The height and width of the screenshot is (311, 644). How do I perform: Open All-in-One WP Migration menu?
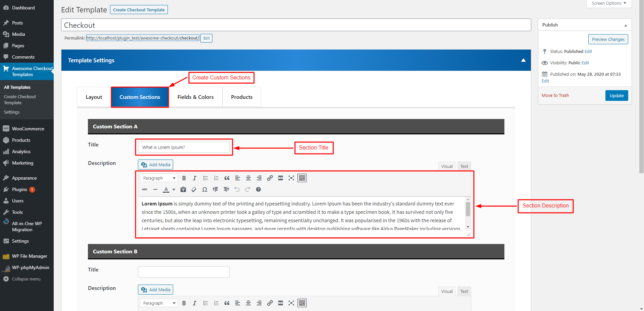click(27, 227)
